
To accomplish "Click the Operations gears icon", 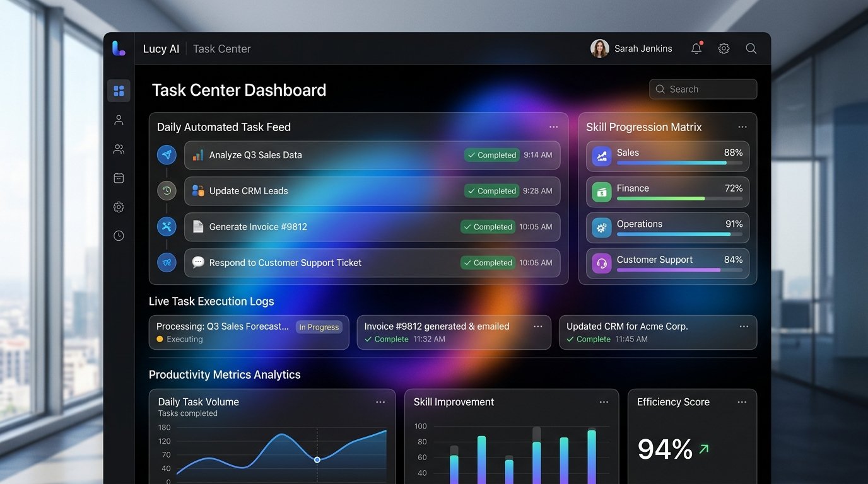I will [x=602, y=228].
